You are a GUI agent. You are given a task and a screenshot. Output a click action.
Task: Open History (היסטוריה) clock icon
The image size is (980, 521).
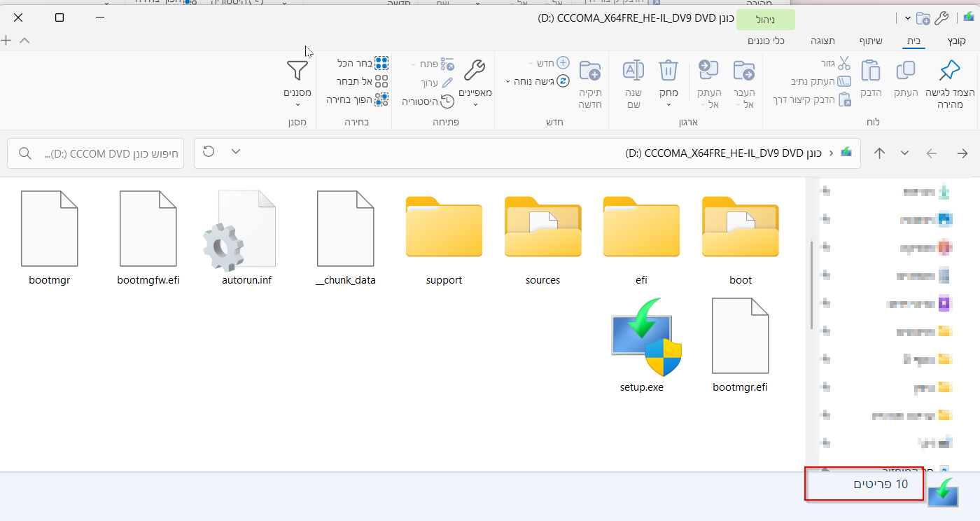tap(447, 102)
